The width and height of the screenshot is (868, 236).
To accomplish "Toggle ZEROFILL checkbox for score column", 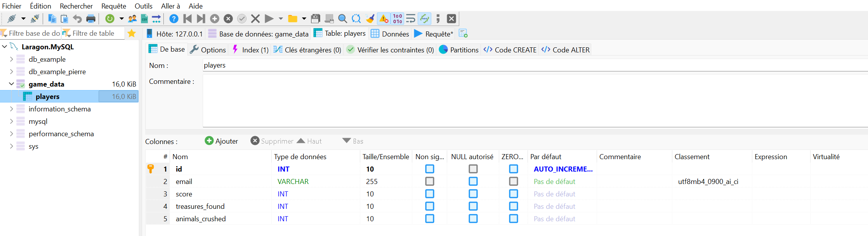I will (513, 194).
